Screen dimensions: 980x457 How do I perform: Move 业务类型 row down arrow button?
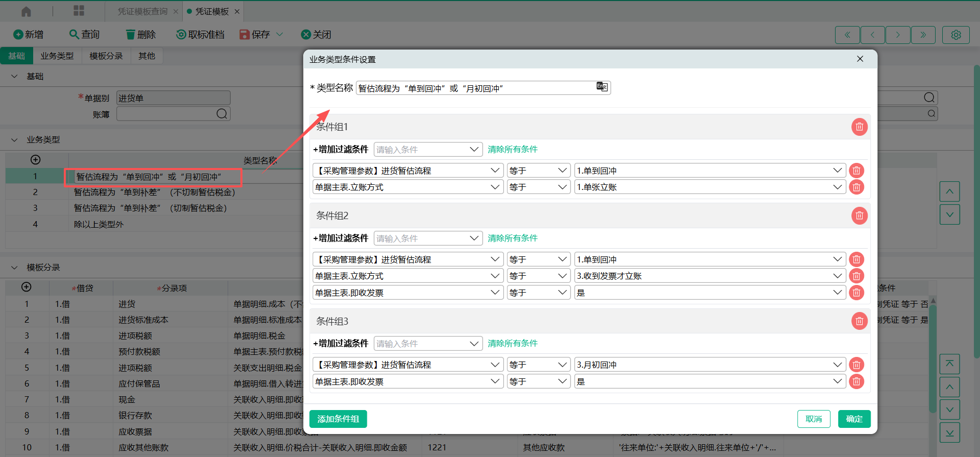pyautogui.click(x=949, y=214)
